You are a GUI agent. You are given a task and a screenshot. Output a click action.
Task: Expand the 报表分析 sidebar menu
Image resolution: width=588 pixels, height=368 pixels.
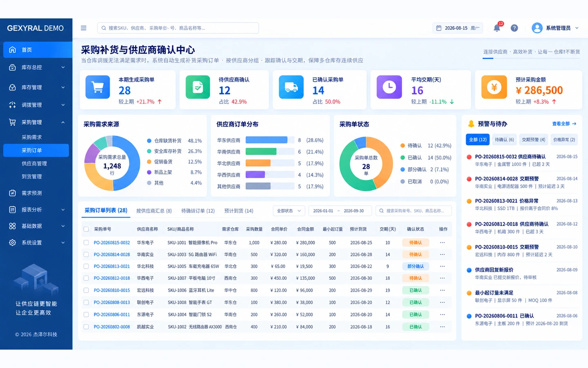tap(63, 210)
